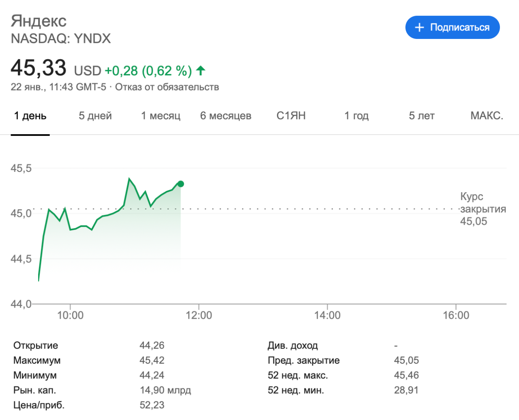
Task: Click the blue Подписаться button
Action: click(x=453, y=28)
